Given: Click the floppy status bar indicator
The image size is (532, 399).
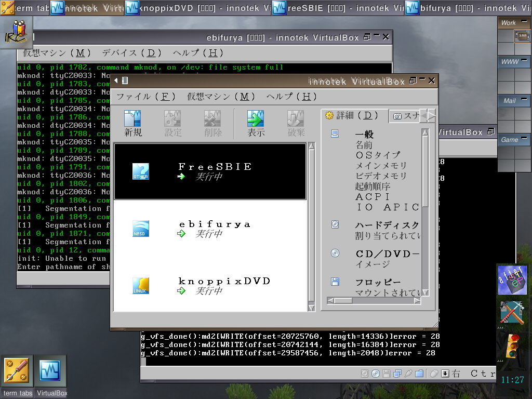Looking at the screenshot, I should (387, 374).
